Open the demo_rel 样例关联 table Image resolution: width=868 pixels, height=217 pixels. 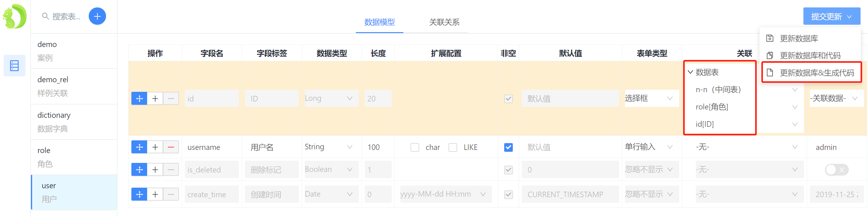coord(74,87)
